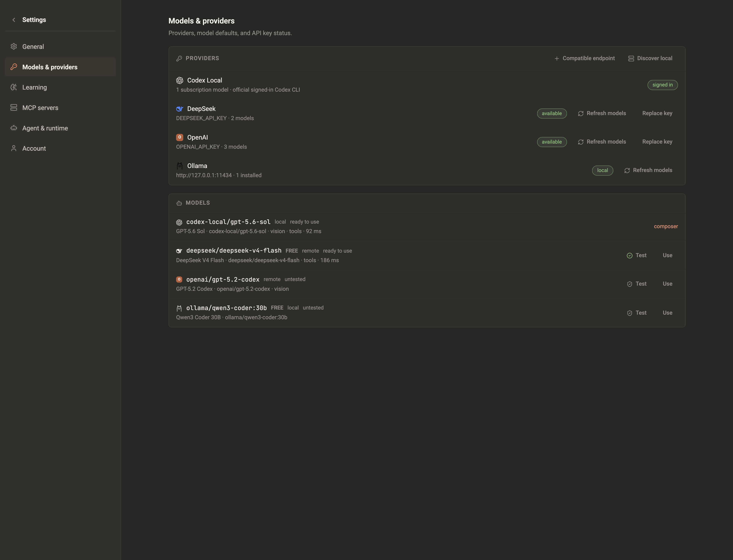Click the Discover local button
This screenshot has width=733, height=560.
coord(650,58)
